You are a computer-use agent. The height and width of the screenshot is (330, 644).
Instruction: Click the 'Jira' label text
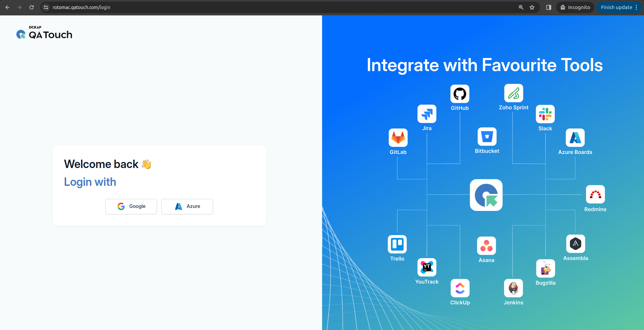[427, 128]
